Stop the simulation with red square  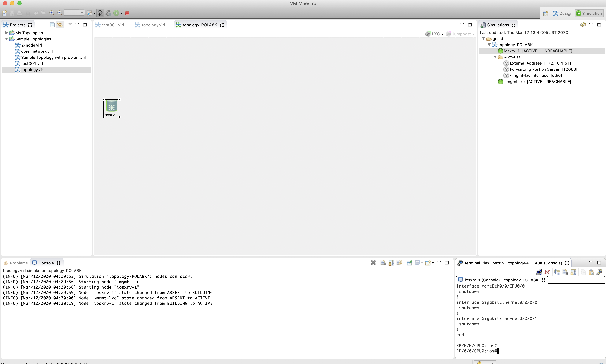point(127,13)
